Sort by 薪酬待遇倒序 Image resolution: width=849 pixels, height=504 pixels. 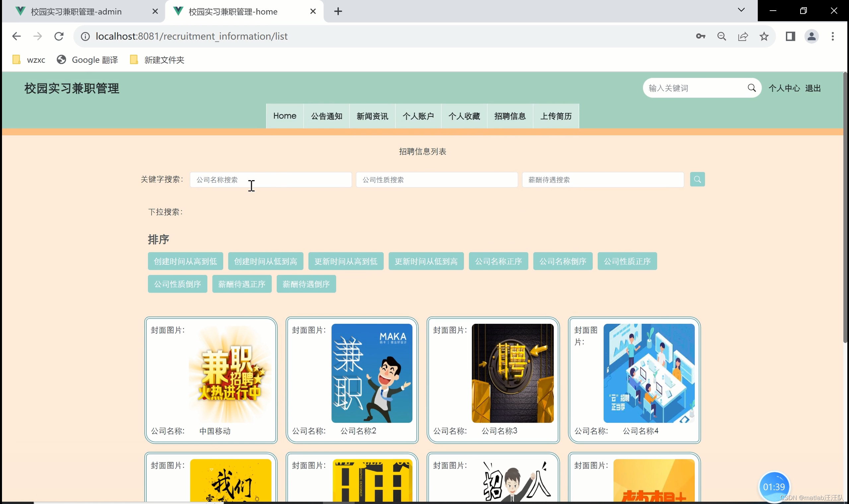[306, 284]
